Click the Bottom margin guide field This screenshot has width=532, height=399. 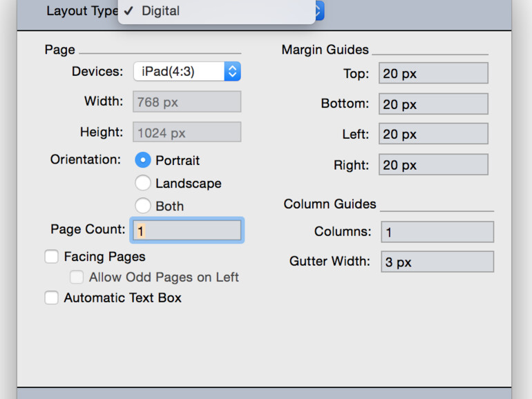tap(433, 104)
